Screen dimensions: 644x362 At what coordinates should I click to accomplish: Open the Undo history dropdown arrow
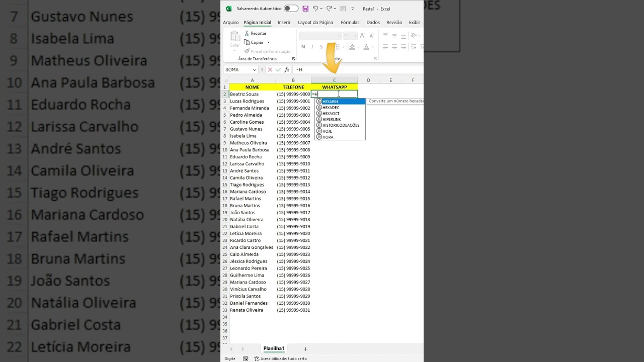pos(321,9)
